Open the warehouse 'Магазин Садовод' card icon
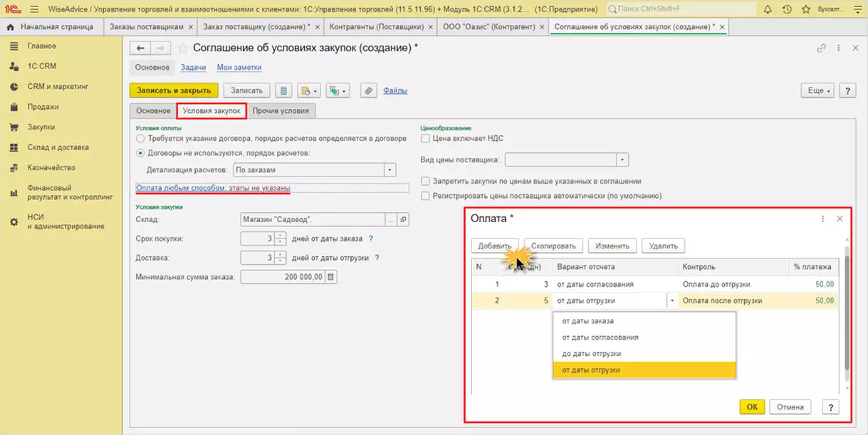868x435 pixels. point(403,220)
